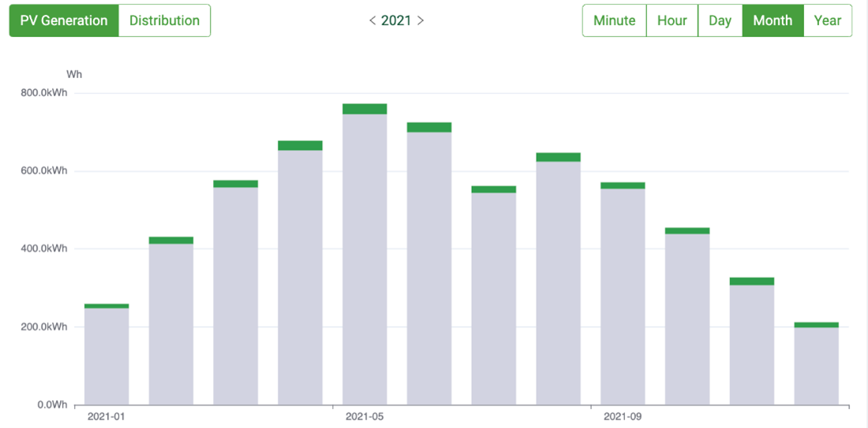Image resolution: width=868 pixels, height=428 pixels.
Task: Click the August 2021 bar
Action: (x=558, y=282)
